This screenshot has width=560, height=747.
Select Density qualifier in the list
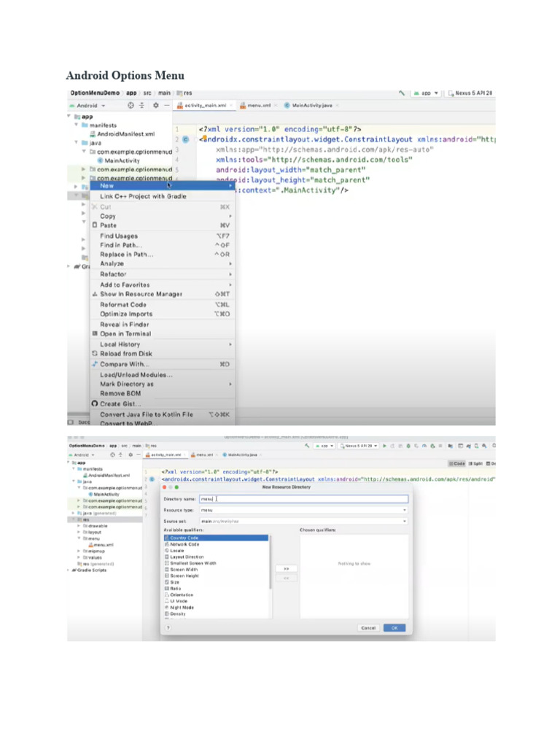[216, 614]
